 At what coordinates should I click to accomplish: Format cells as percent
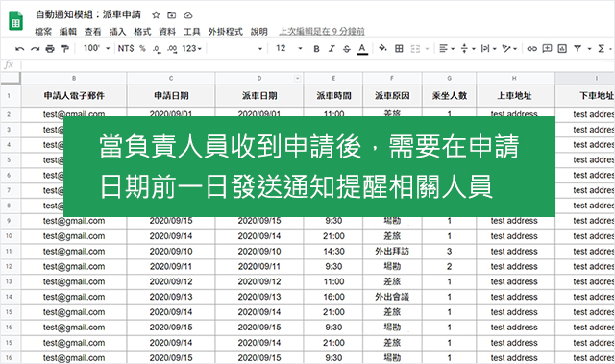coord(142,48)
